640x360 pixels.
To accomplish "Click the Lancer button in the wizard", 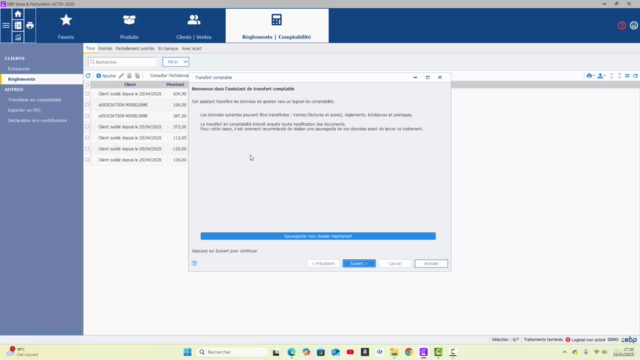I will click(395, 264).
